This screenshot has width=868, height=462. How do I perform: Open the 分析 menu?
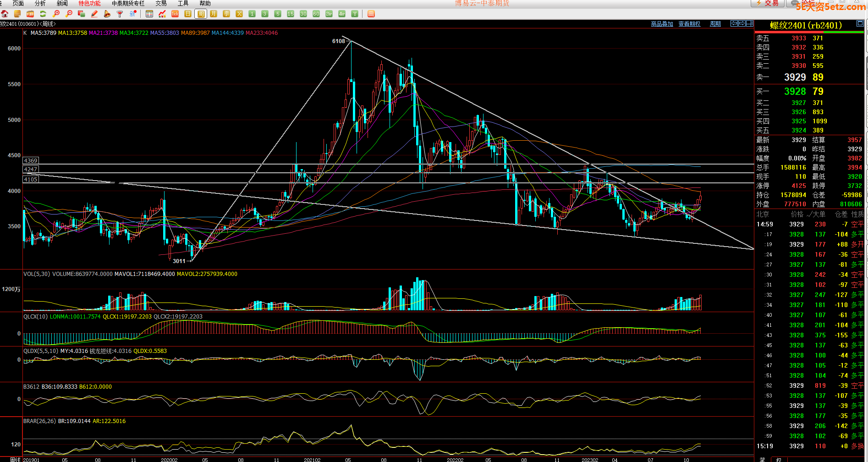[40, 3]
